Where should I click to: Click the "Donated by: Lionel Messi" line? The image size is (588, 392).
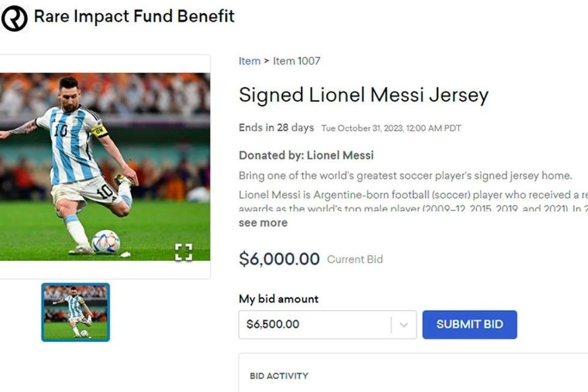pos(306,155)
